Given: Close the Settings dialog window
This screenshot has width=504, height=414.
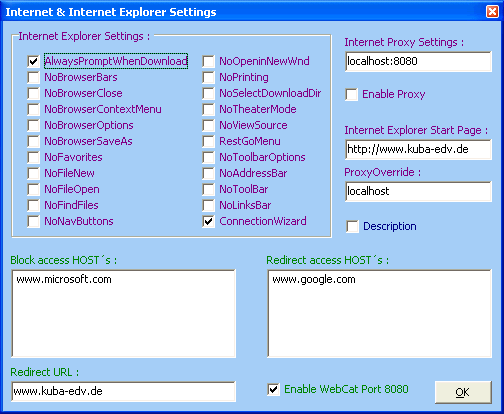Looking at the screenshot, I should [492, 12].
